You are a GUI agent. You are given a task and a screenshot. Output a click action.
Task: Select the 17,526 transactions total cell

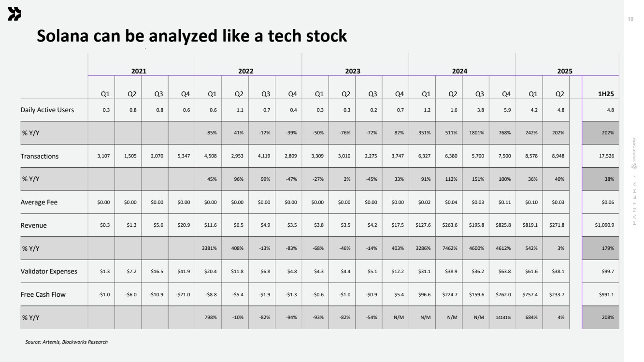[606, 156]
